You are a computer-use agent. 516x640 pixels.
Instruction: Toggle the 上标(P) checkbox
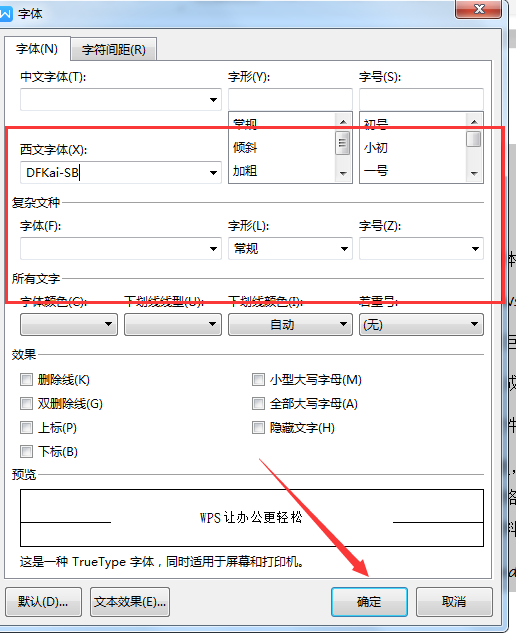[27, 428]
